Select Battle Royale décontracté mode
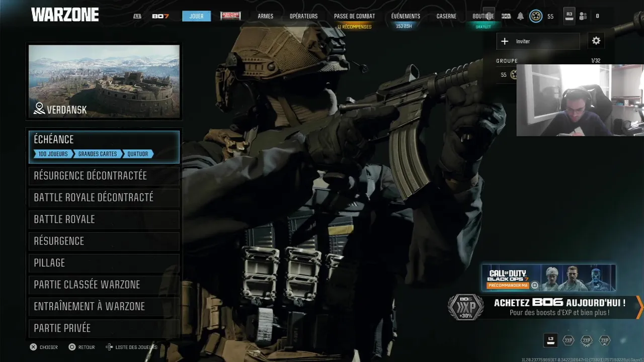 (104, 198)
